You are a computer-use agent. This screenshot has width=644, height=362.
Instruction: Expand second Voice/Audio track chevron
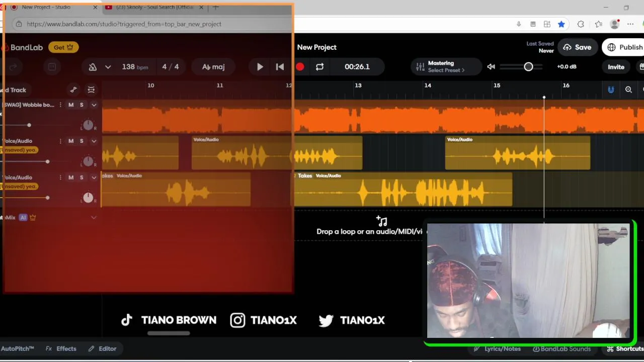94,177
